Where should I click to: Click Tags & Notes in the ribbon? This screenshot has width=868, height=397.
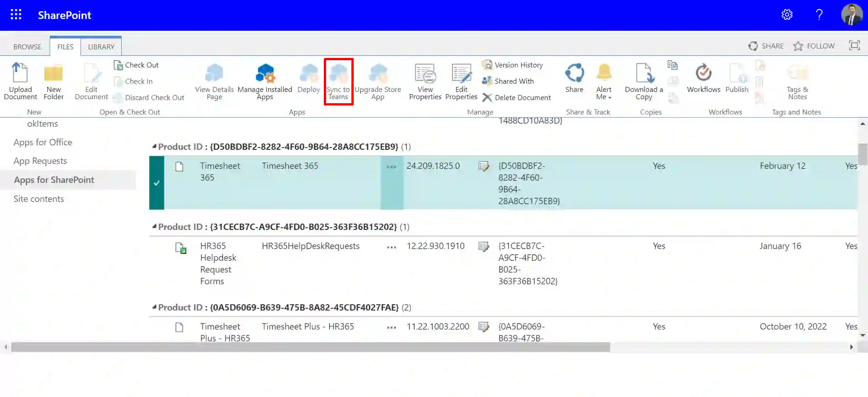797,81
